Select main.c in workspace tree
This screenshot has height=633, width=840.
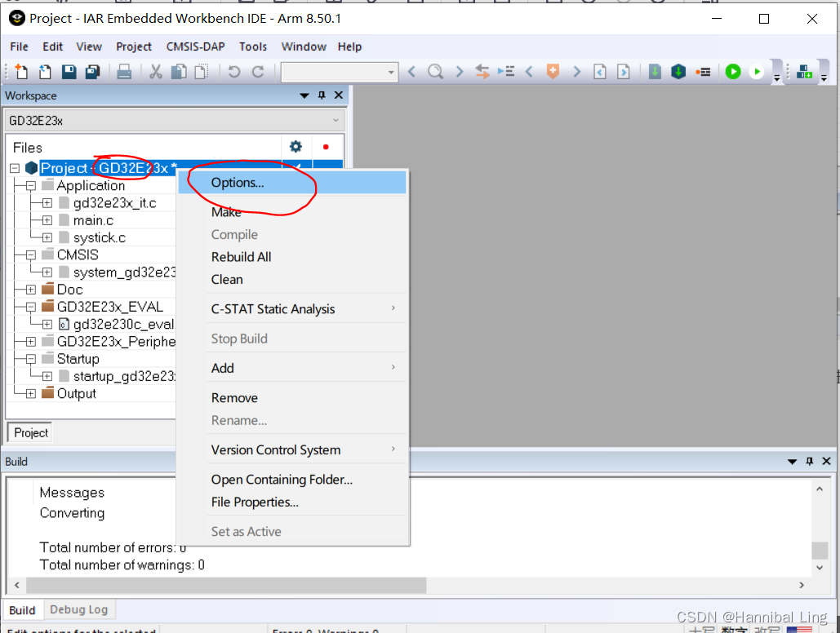(93, 220)
